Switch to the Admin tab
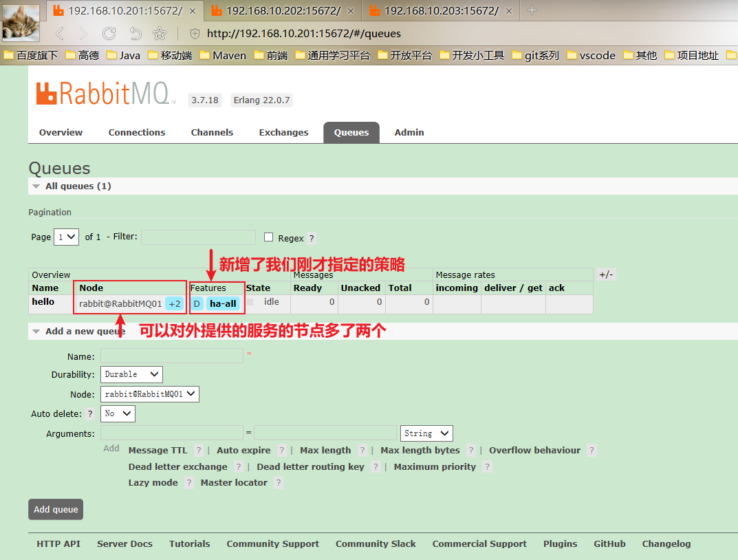Screen dimensions: 738x560 (x=409, y=132)
